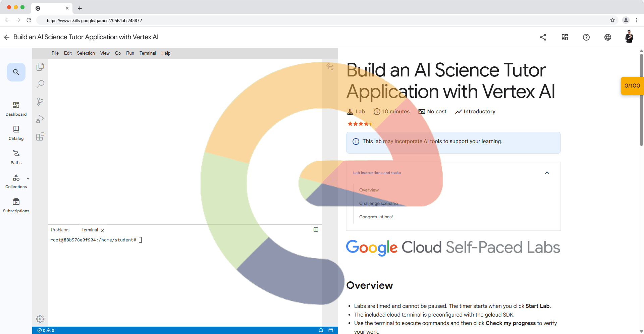Open Catalog in left navigation
Image resolution: width=644 pixels, height=334 pixels.
(16, 133)
